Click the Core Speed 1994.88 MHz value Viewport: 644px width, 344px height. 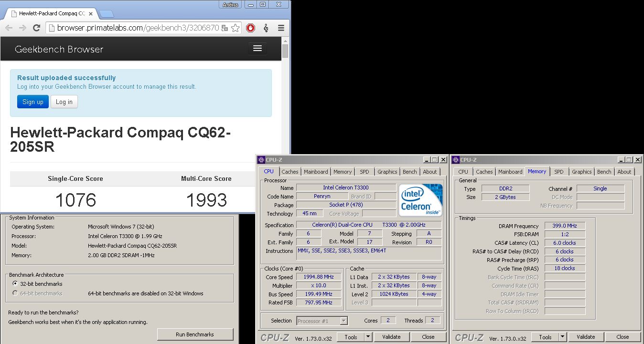point(319,277)
